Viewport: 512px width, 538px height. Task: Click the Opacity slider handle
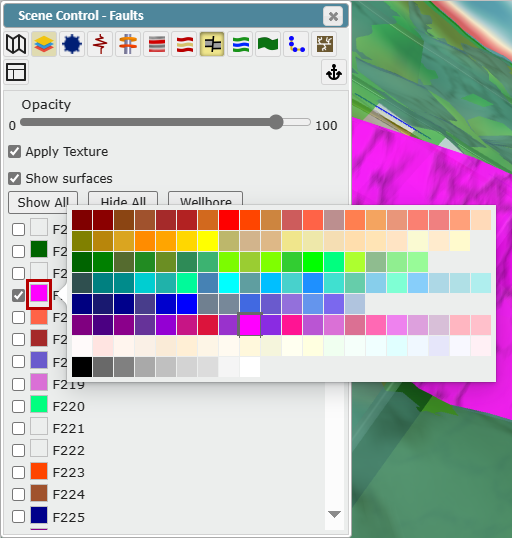point(276,122)
